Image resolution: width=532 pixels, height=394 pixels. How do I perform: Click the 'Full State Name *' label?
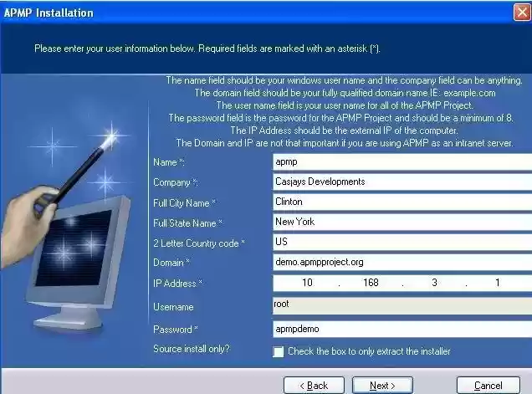(187, 223)
